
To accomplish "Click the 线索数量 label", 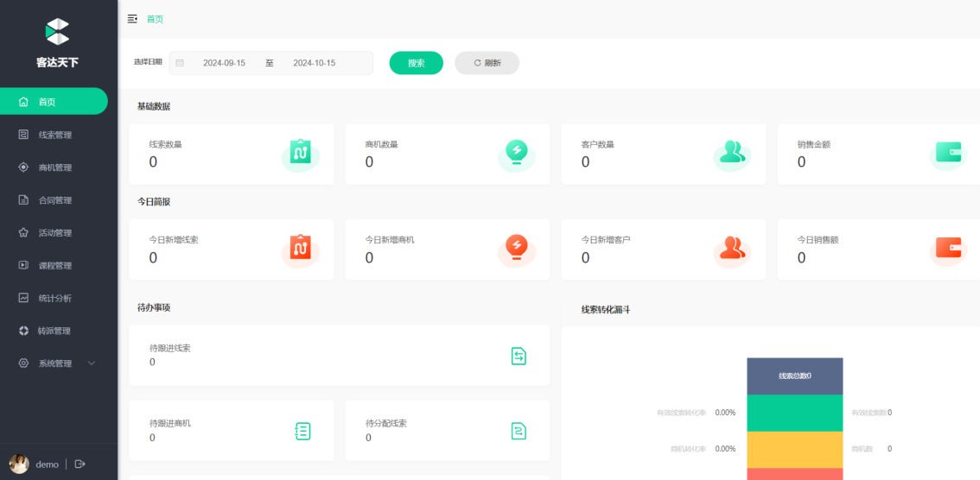I will (166, 144).
